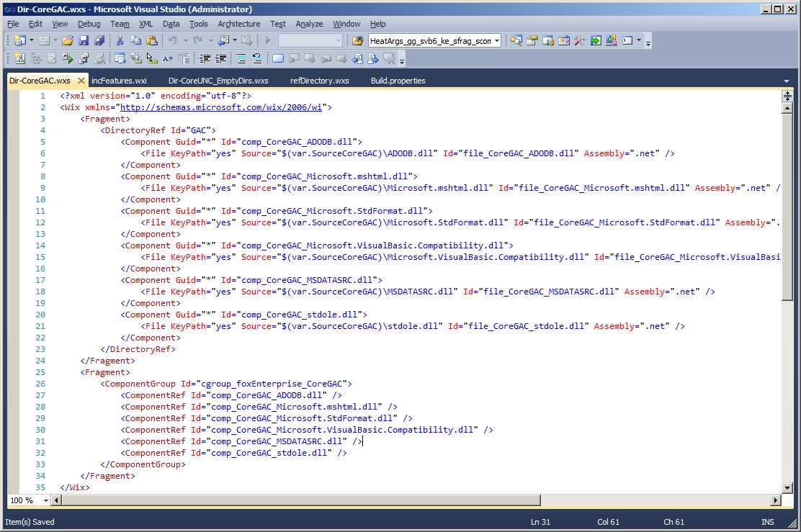Click the closing </Wix> tag
Screen dimensions: 801x532
[75, 487]
